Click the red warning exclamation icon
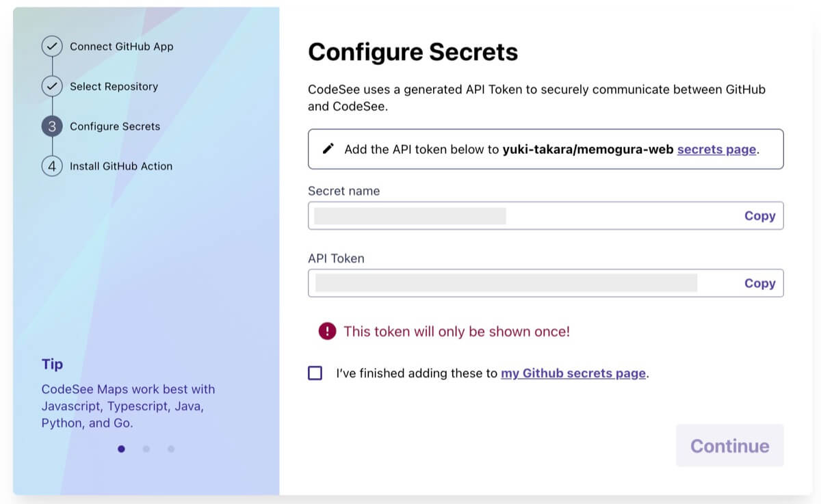 (x=328, y=332)
